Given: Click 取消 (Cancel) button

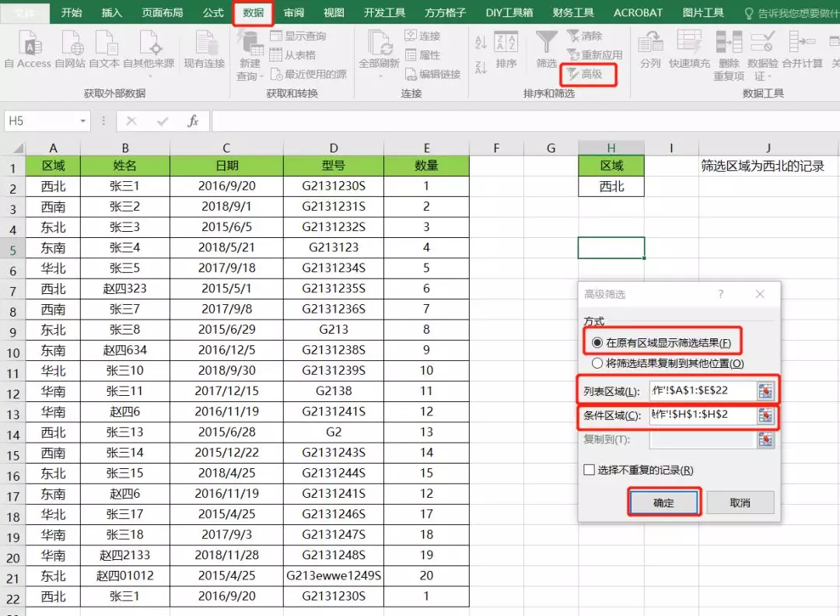Looking at the screenshot, I should (740, 502).
